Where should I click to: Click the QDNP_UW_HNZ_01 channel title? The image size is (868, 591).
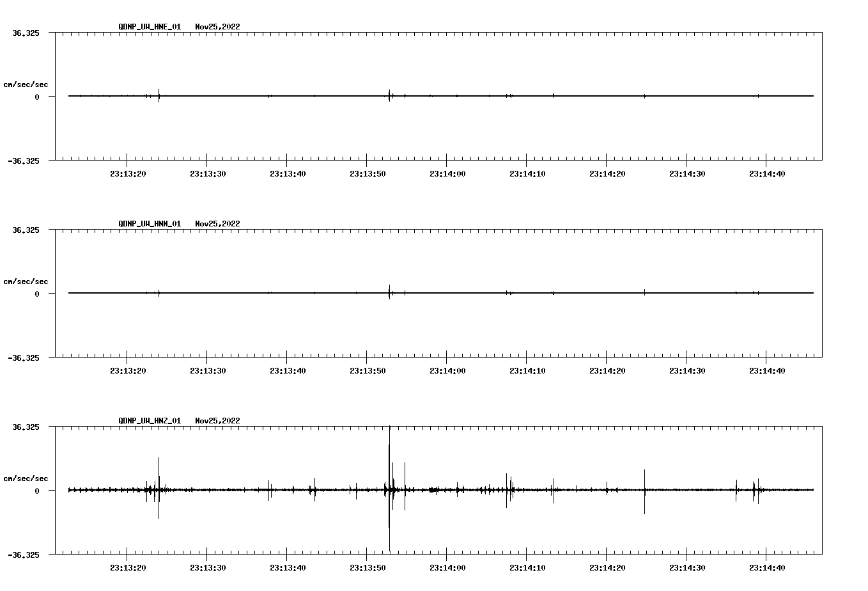click(150, 421)
